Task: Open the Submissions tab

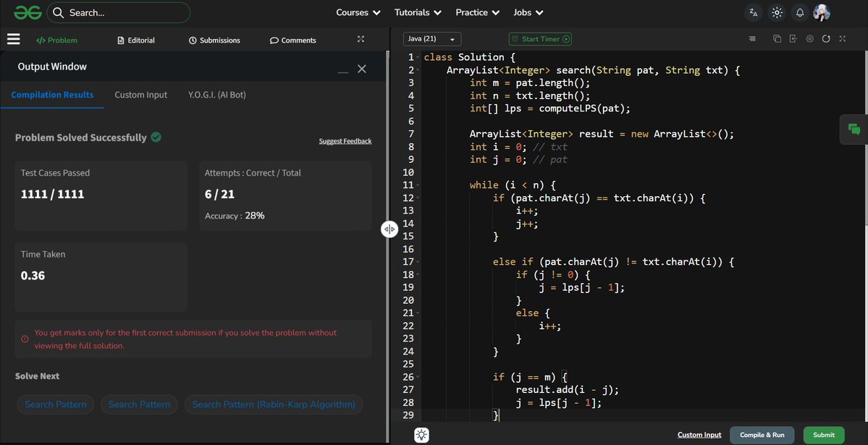Action: pyautogui.click(x=214, y=40)
